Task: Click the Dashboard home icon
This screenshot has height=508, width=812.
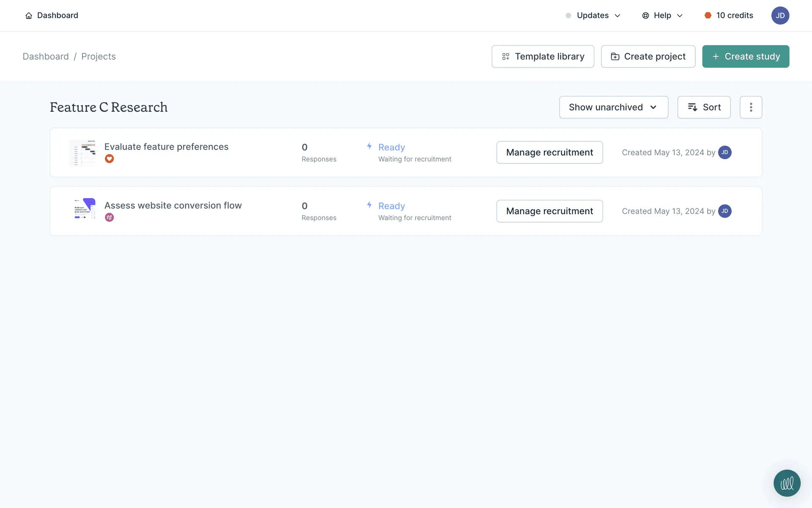Action: click(x=29, y=16)
